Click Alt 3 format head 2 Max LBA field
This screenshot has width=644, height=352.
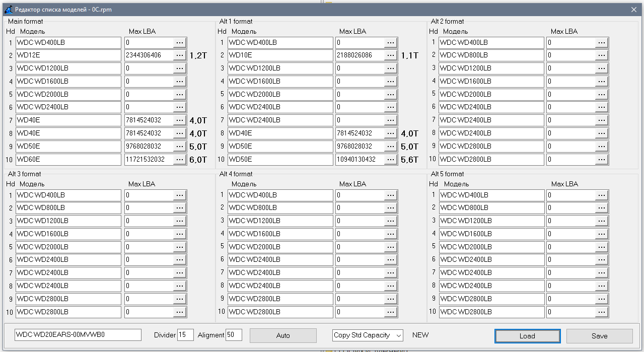click(x=149, y=208)
